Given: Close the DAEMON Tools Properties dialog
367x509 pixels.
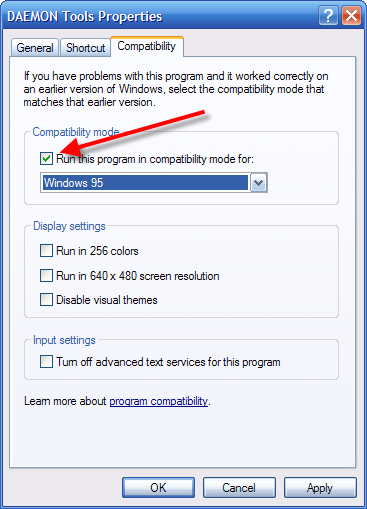Looking at the screenshot, I should coord(352,16).
